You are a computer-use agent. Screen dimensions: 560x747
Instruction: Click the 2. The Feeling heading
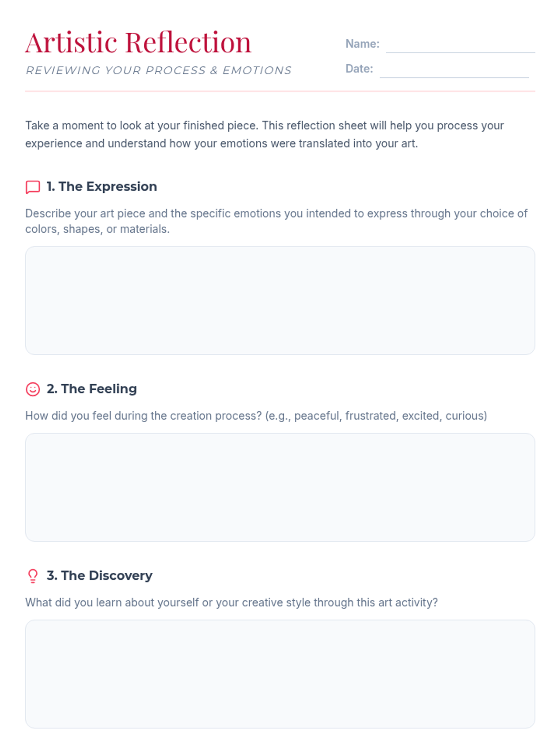(x=91, y=389)
